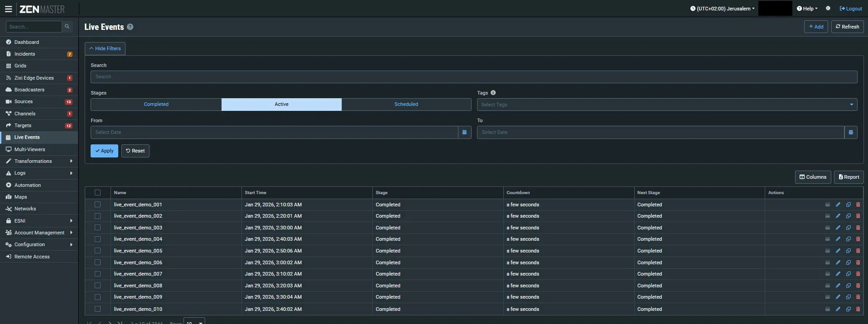Image resolution: width=868 pixels, height=324 pixels.
Task: Open the To date calendar picker
Action: coord(851,132)
